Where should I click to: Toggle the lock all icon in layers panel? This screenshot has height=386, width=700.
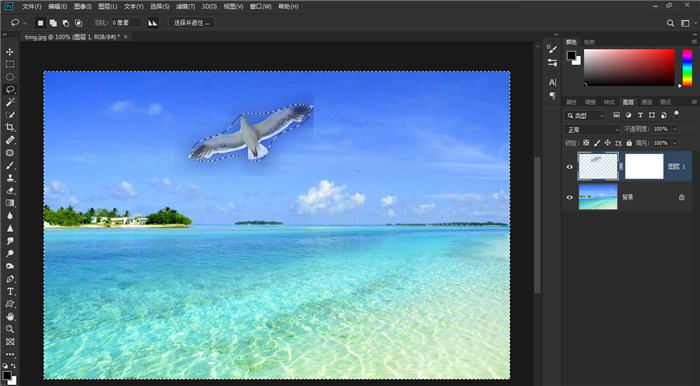coord(629,143)
